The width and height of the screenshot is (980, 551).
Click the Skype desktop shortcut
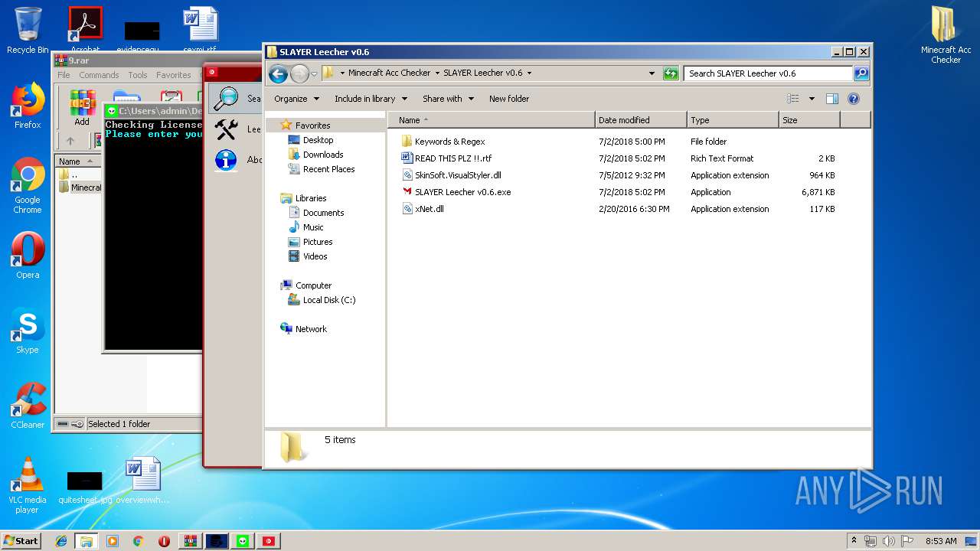pyautogui.click(x=28, y=331)
